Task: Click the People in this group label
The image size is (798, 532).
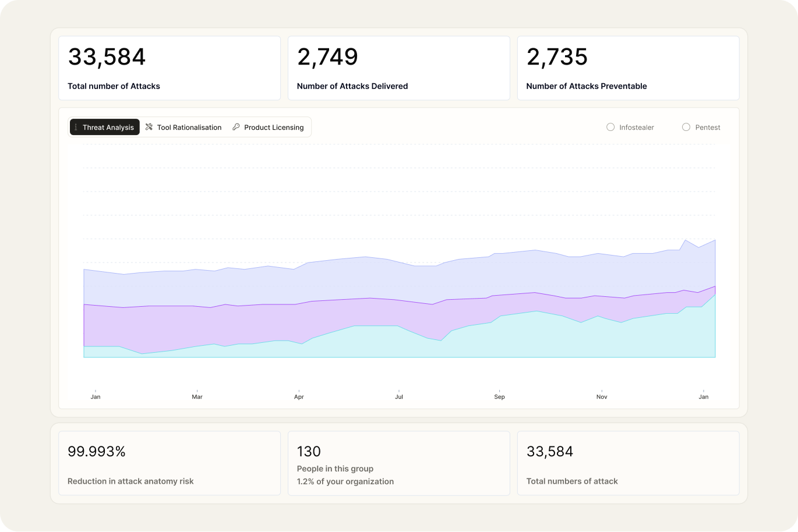Action: click(x=335, y=469)
